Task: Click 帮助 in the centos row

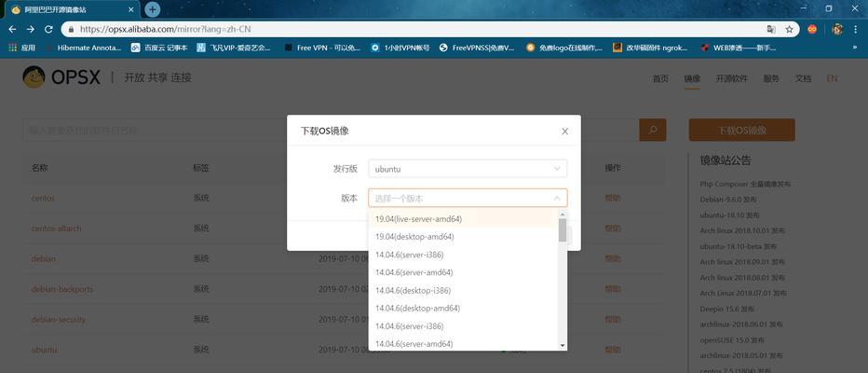Action: click(613, 198)
